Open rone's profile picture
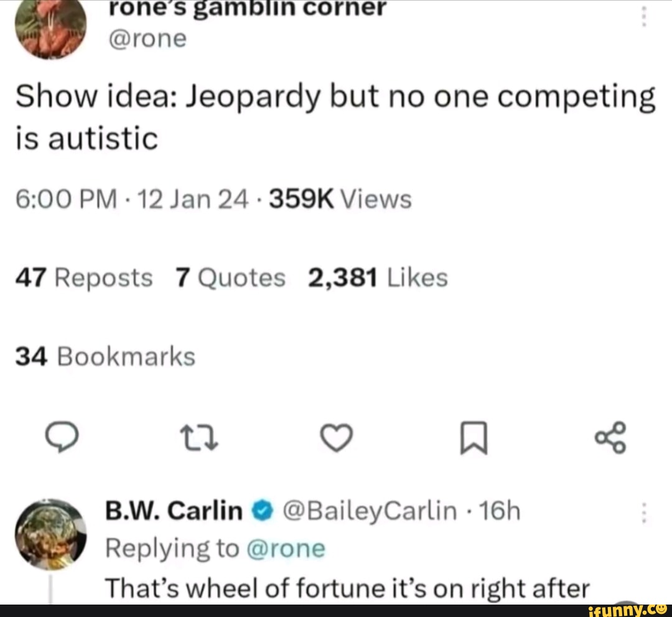672x617 pixels. 50,27
